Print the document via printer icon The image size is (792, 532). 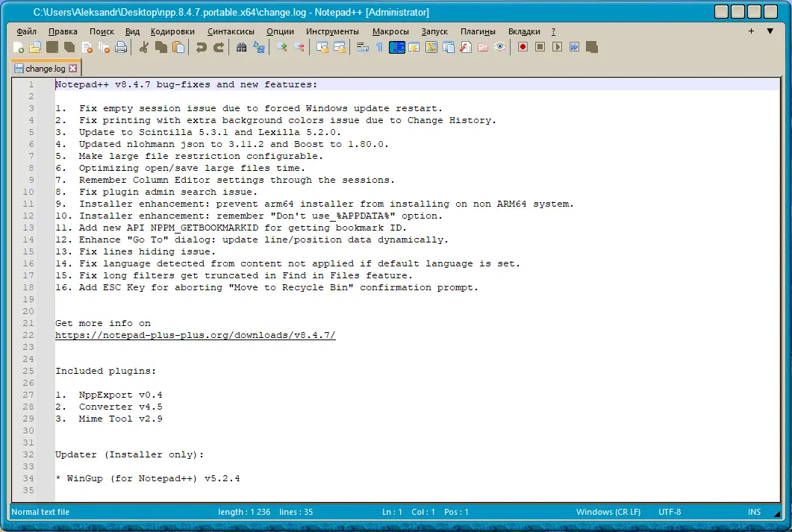click(x=121, y=48)
